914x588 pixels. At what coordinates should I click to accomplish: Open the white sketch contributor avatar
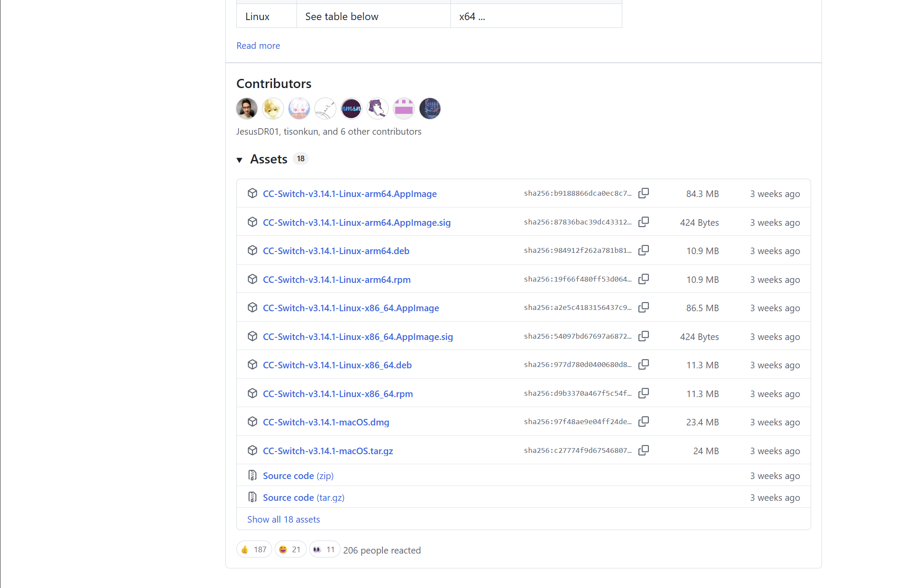point(325,109)
